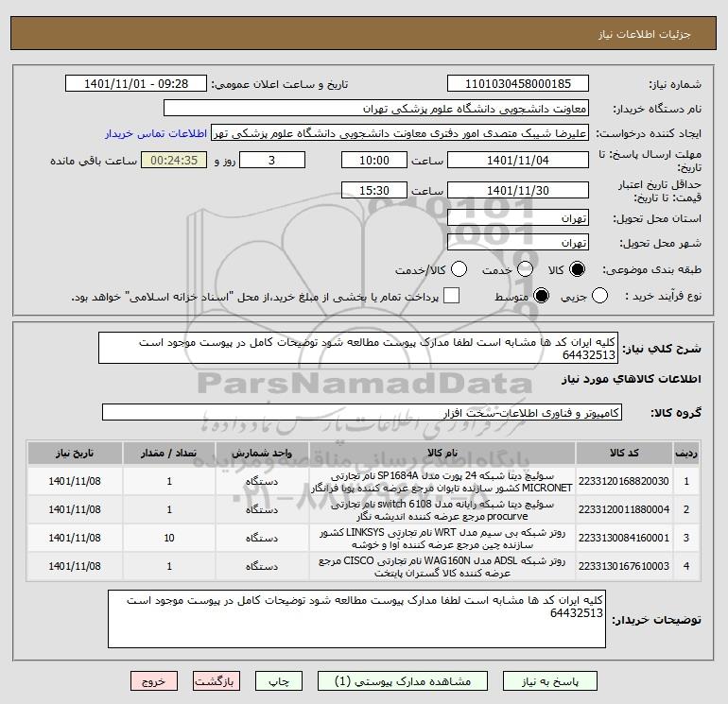728x704 pixels.
Task: Tick the اسناد خزانه اسلامی payment checkbox
Action: click(x=451, y=296)
